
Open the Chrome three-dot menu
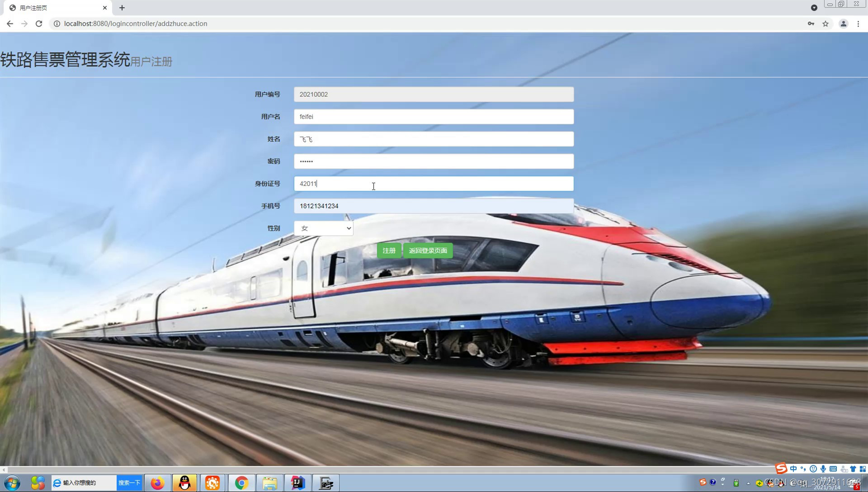tap(858, 24)
